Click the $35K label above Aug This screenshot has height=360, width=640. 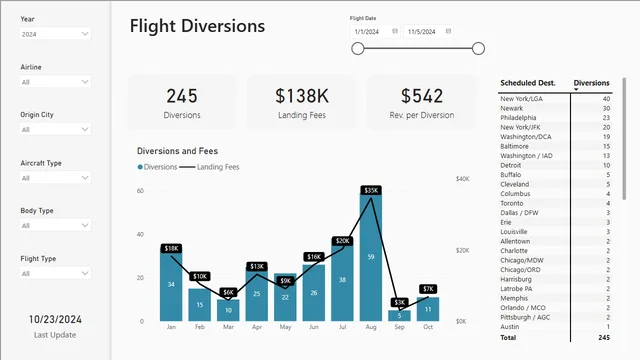(x=371, y=190)
